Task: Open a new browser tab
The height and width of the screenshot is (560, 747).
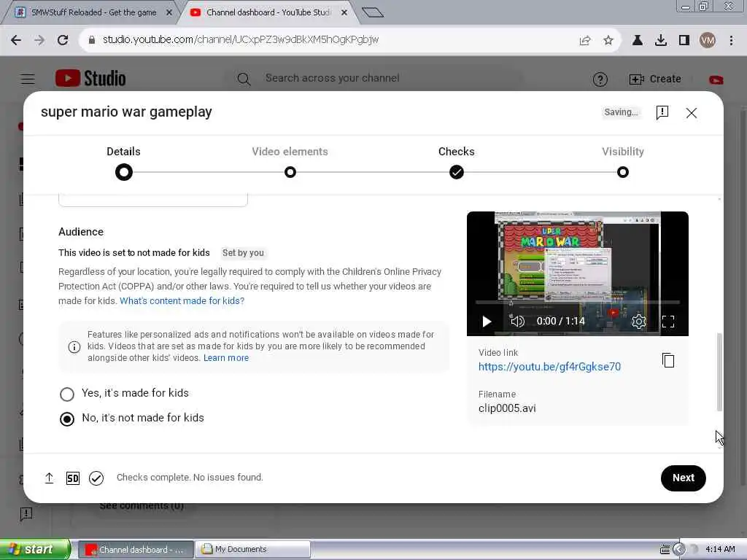Action: coord(373,12)
